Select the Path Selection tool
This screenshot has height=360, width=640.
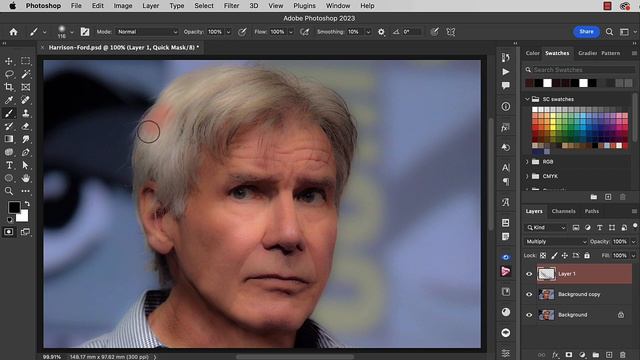[25, 165]
